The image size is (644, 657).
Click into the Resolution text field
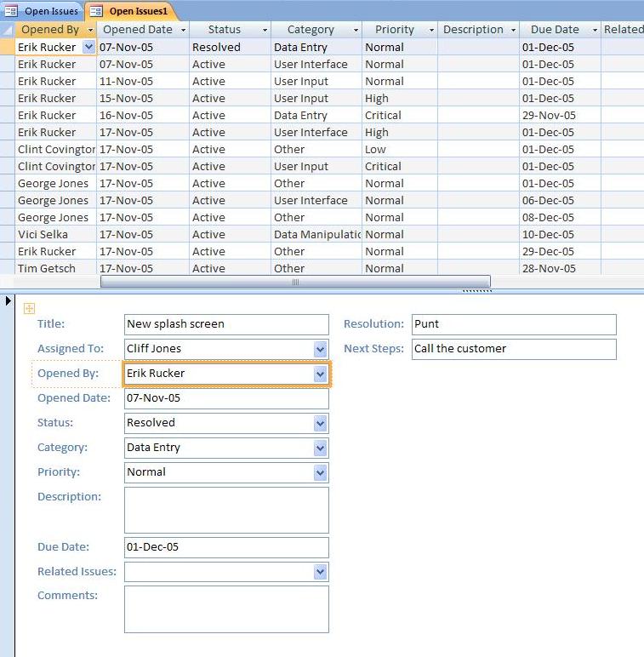pos(513,324)
